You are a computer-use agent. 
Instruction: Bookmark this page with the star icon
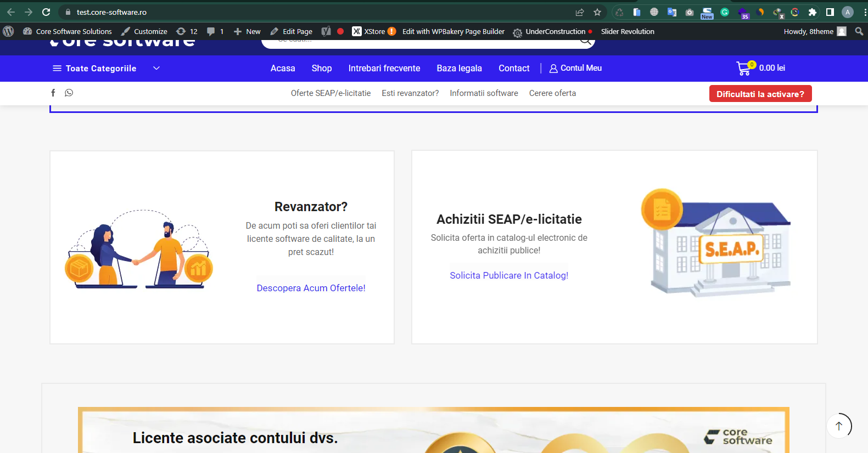[x=597, y=12]
